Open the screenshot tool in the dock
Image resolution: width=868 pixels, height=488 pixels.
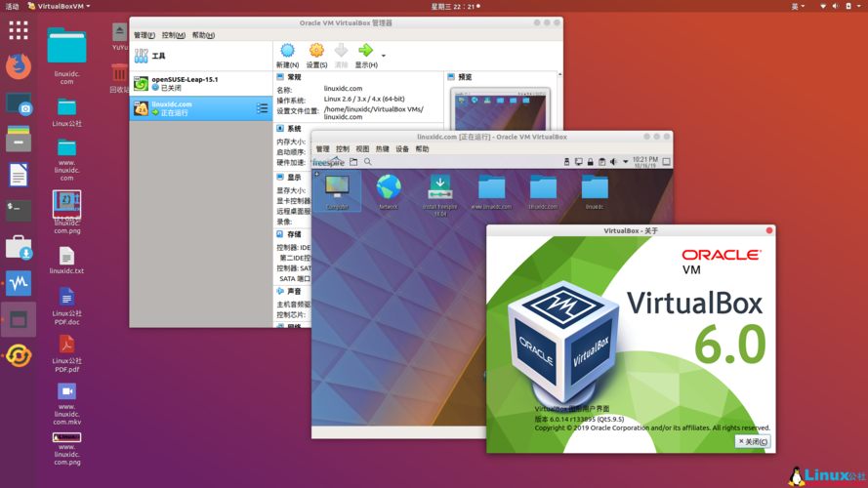(19, 104)
